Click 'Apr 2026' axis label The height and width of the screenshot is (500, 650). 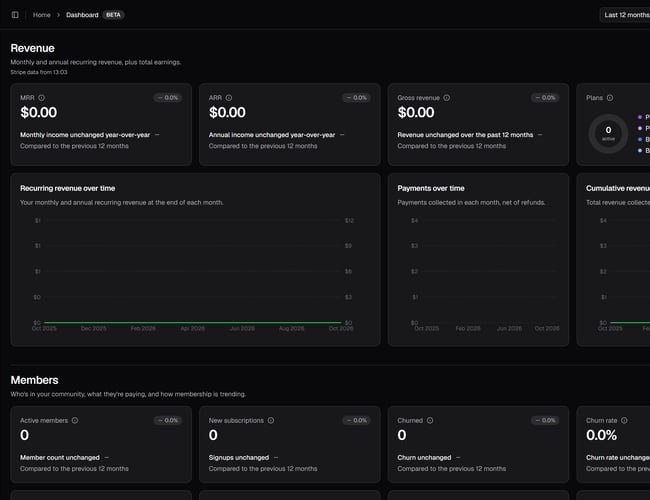pos(192,328)
